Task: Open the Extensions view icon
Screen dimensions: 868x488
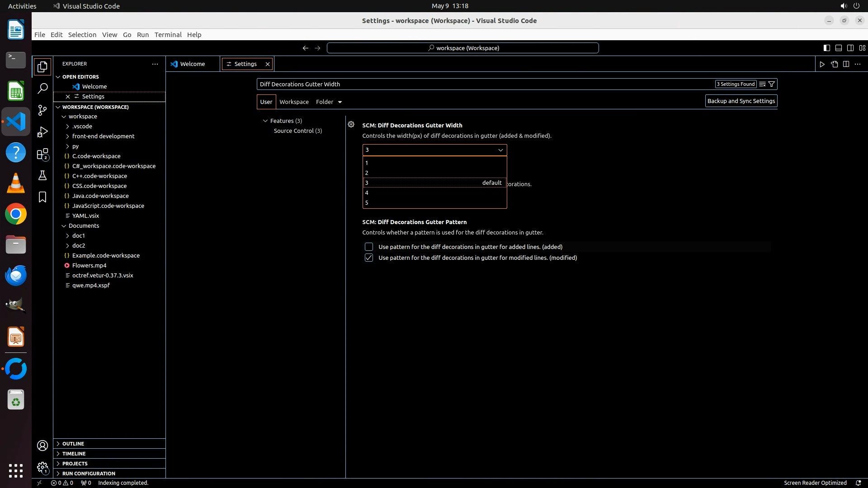Action: tap(42, 155)
